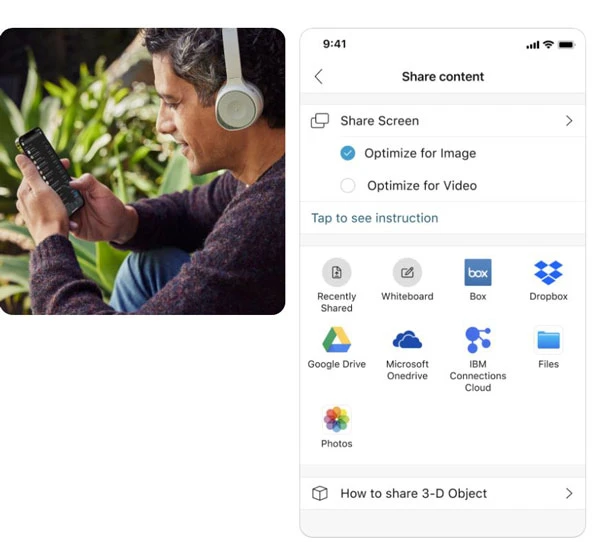Screen dimensions: 600x542
Task: Click photo of man with headphones
Action: point(142,171)
